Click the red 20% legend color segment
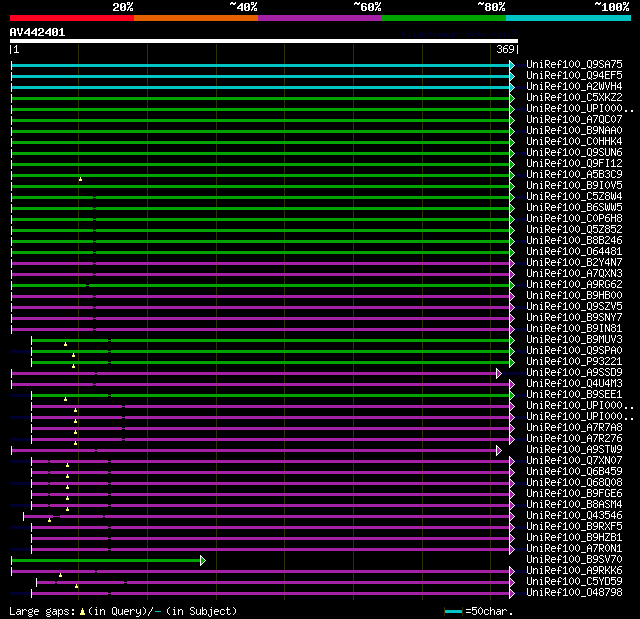640x619 pixels. (71, 17)
